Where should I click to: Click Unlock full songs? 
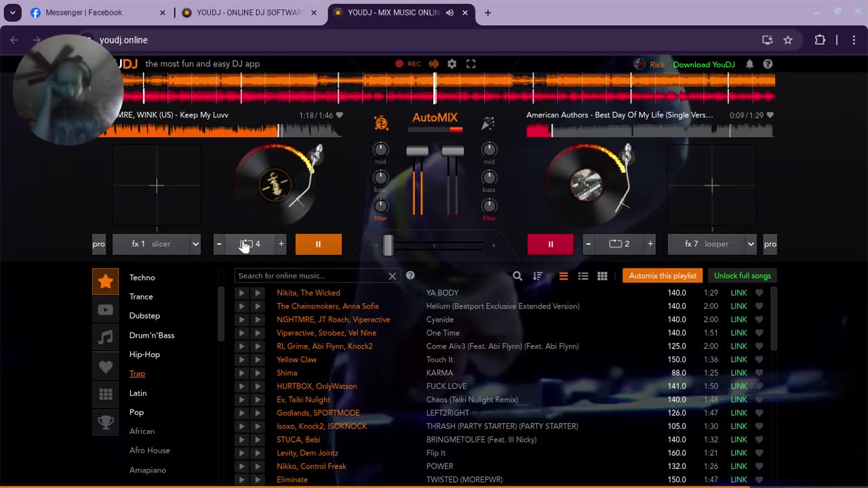click(x=743, y=276)
